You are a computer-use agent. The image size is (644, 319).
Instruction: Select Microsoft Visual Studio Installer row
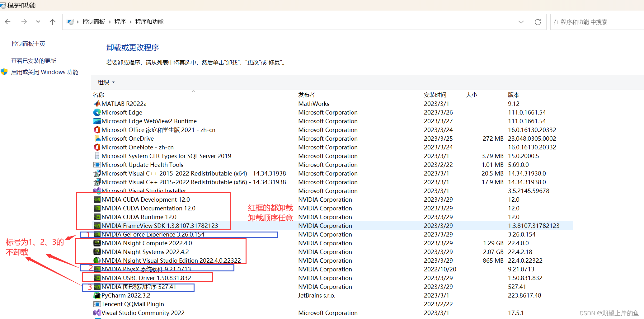pyautogui.click(x=332, y=191)
